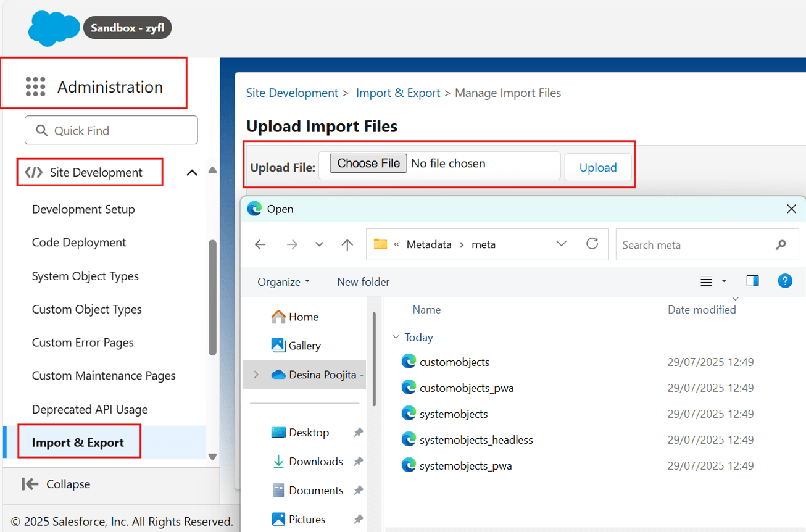The width and height of the screenshot is (806, 532).
Task: Toggle the preview pane icon
Action: [x=752, y=281]
